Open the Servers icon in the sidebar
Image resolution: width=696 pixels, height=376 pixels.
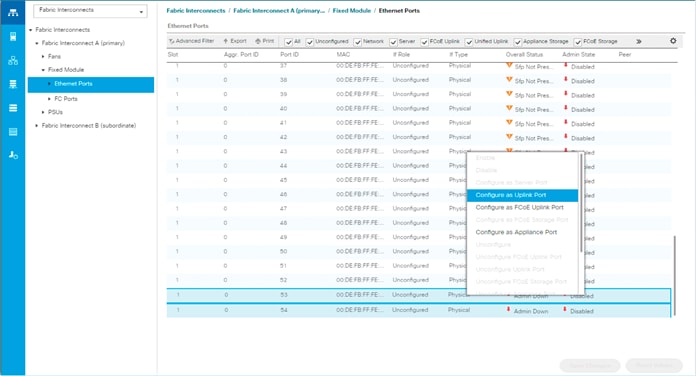pyautogui.click(x=13, y=36)
